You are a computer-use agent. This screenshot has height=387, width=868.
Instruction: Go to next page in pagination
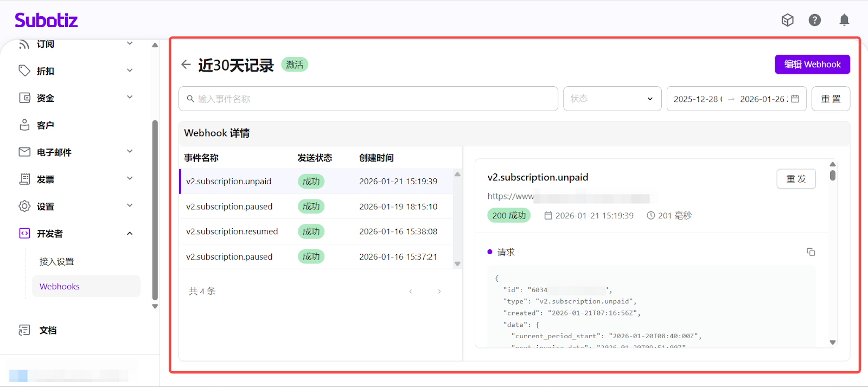pos(439,292)
